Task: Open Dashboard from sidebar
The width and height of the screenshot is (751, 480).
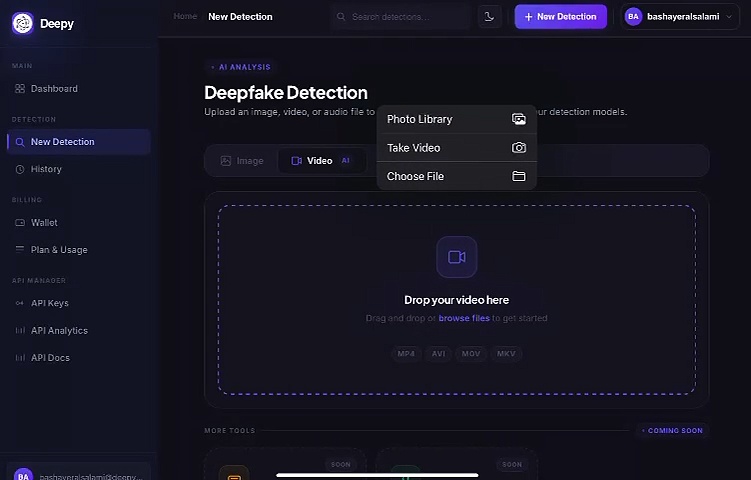Action: (x=79, y=89)
